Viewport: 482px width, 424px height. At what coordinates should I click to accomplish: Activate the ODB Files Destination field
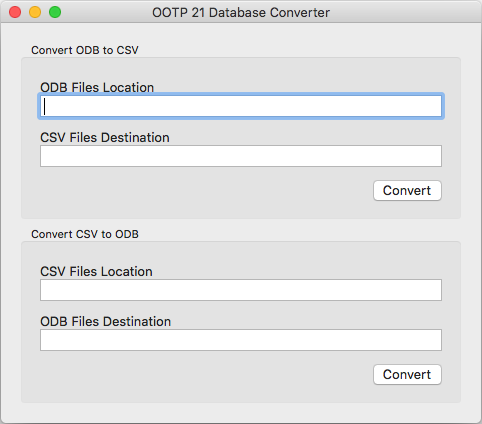click(x=241, y=340)
